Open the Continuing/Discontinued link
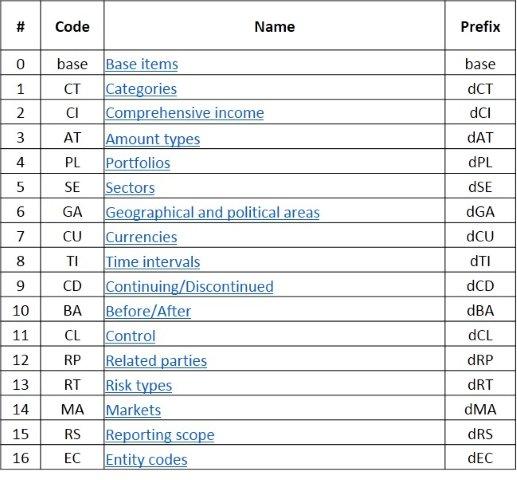Image resolution: width=517 pixels, height=480 pixels. [189, 287]
